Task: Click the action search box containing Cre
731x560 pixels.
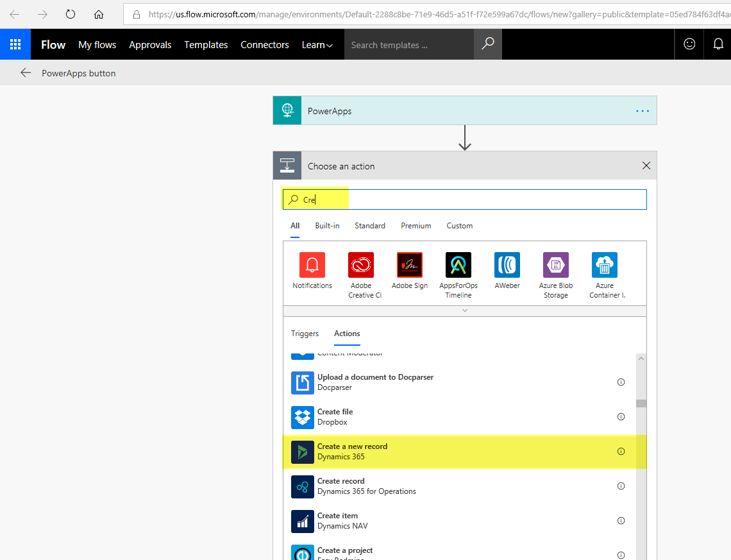Action: [x=464, y=199]
